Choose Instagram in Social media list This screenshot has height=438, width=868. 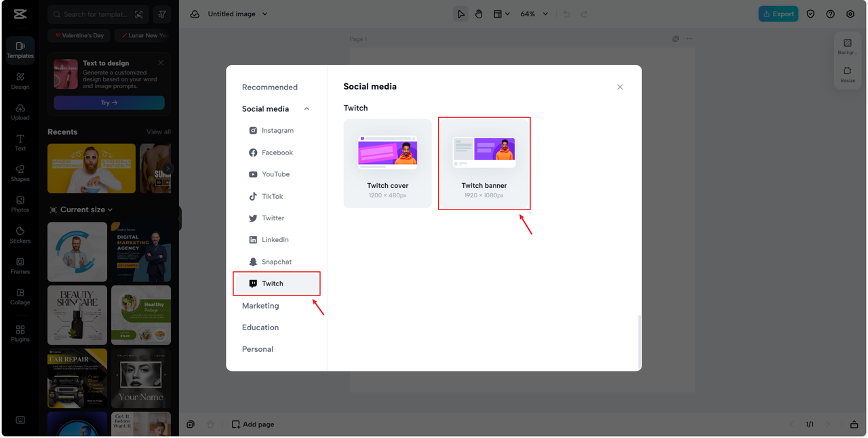pyautogui.click(x=277, y=131)
